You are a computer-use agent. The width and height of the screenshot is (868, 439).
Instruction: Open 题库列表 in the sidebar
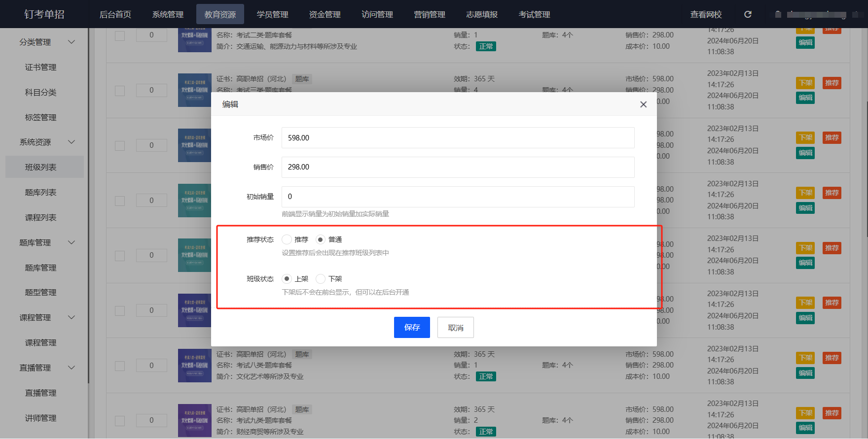[40, 192]
